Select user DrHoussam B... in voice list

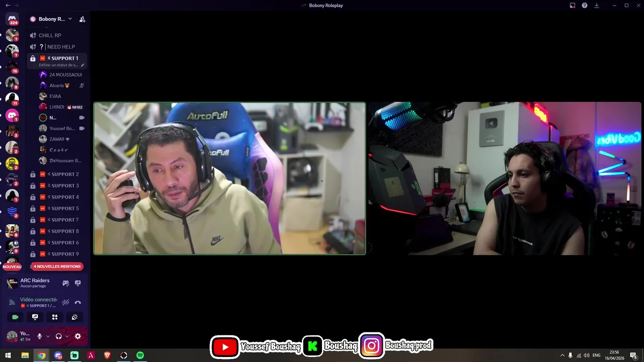(x=61, y=160)
